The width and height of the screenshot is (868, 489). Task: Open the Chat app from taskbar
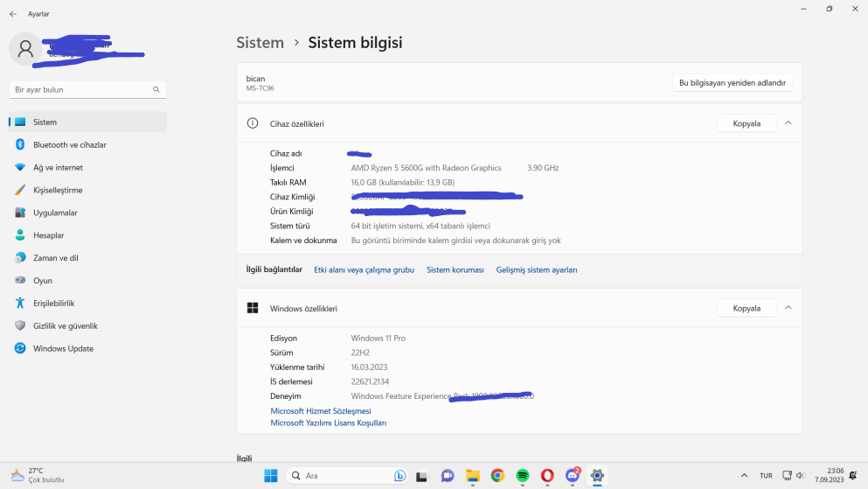[448, 476]
